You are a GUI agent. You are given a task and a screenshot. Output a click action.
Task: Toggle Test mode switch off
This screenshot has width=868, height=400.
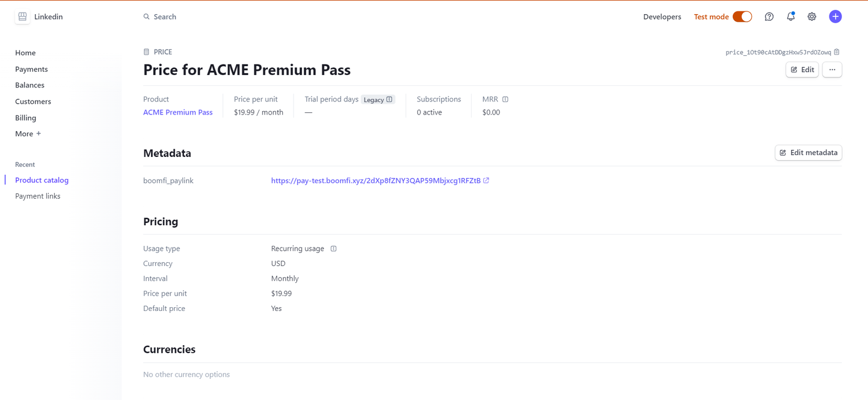point(742,17)
